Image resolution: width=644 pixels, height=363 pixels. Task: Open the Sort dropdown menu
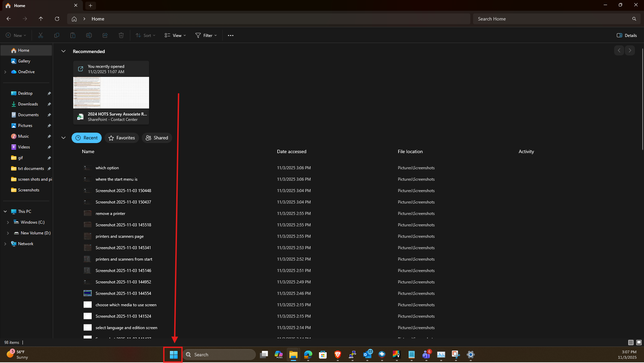pos(145,35)
